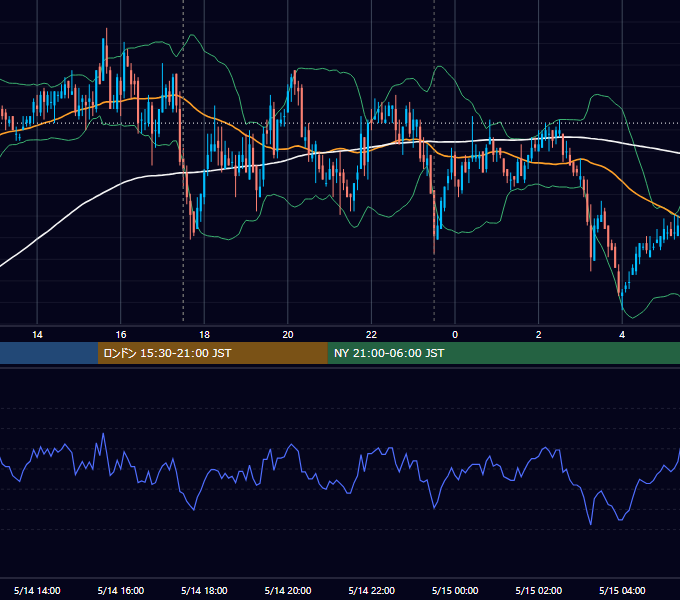Click the 5/14 20:00 time label
The image size is (680, 600).
click(288, 590)
